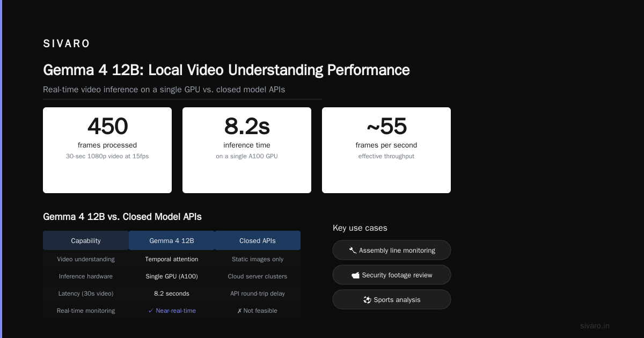Click the '✓ Near-real-time' cell
644x338 pixels.
coord(172,311)
